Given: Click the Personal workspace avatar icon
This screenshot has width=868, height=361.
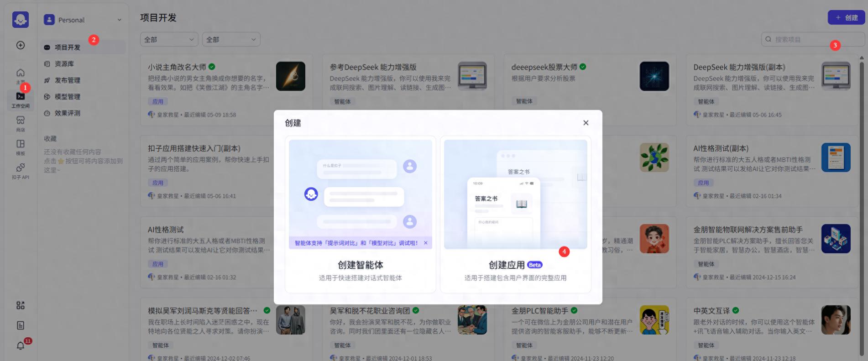Looking at the screenshot, I should click(x=49, y=20).
